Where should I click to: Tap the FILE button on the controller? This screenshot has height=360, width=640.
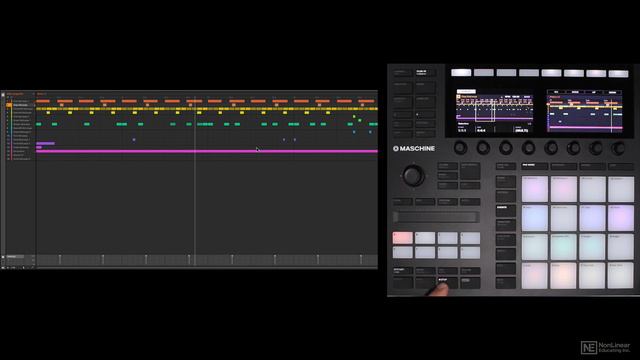point(402,124)
